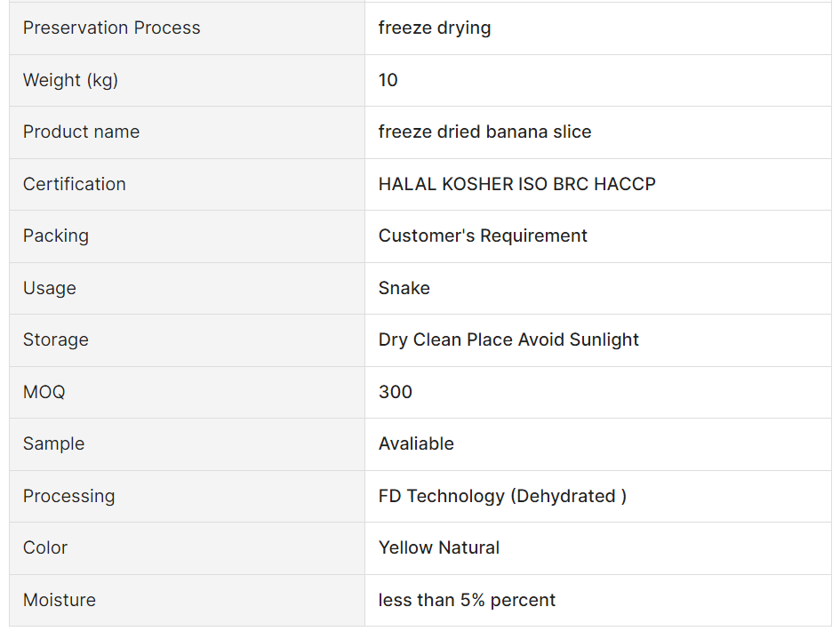The height and width of the screenshot is (631, 840).
Task: Click the Sample label cell
Action: 53,444
